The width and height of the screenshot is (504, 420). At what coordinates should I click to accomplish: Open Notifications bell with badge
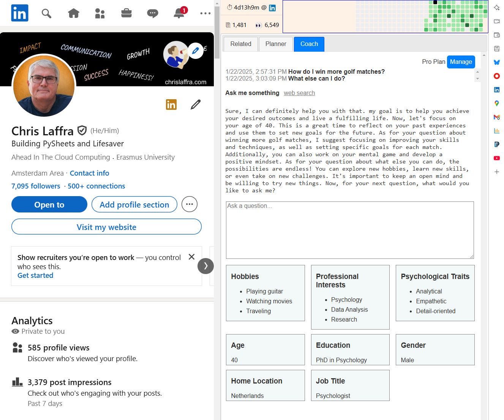pos(179,13)
